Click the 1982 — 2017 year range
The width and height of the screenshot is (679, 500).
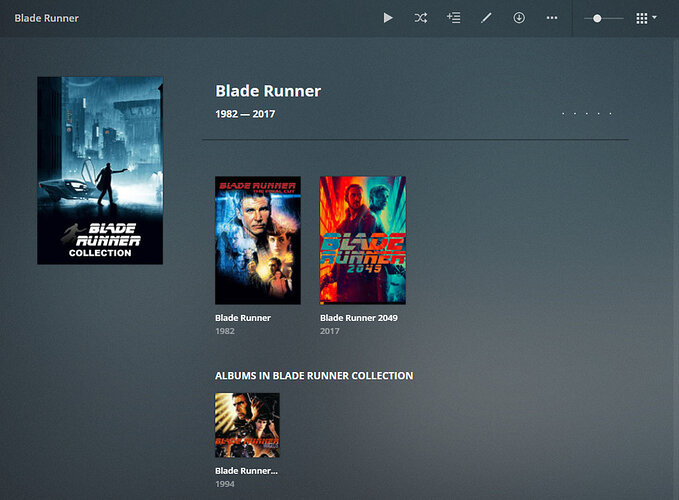coord(245,114)
